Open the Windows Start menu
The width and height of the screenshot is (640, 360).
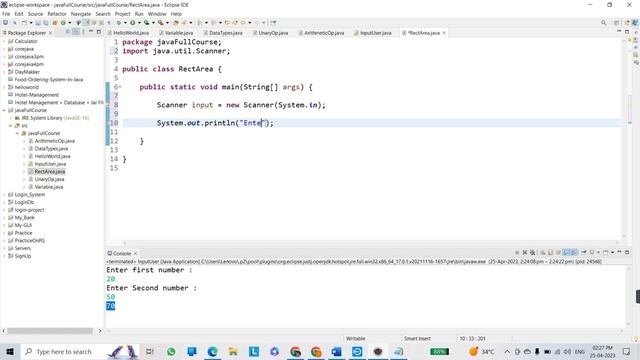(9, 351)
